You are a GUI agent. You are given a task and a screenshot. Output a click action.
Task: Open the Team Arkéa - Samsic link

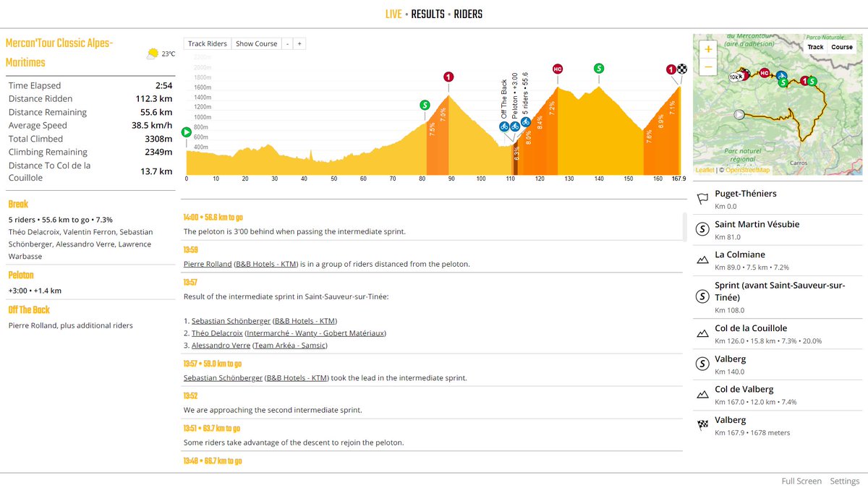[289, 346]
